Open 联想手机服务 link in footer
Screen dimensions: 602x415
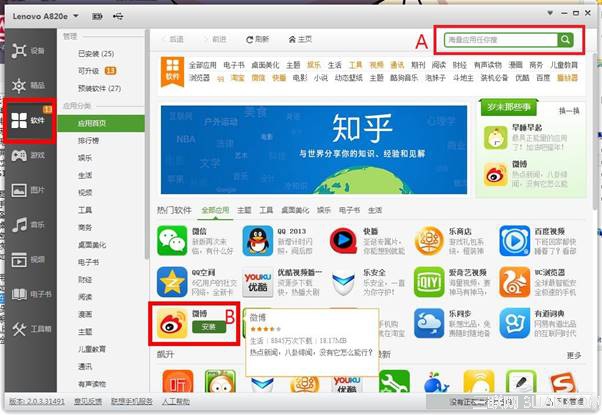[132, 402]
